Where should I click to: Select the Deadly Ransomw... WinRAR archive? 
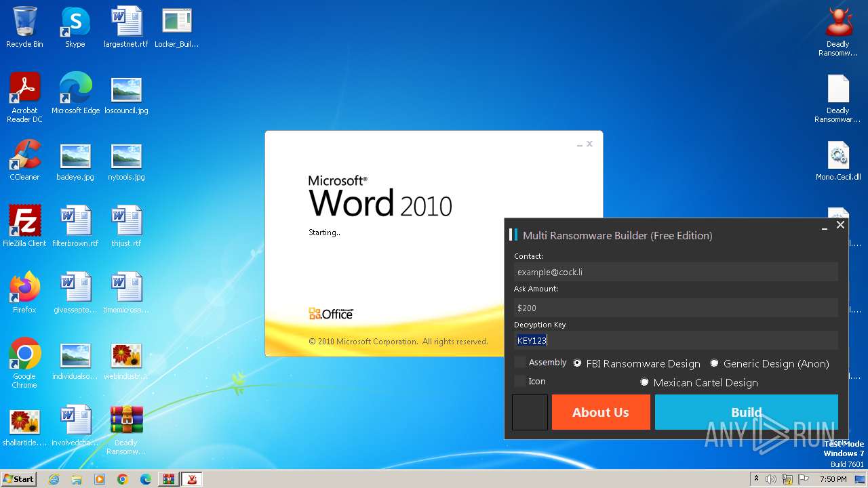[x=126, y=430]
